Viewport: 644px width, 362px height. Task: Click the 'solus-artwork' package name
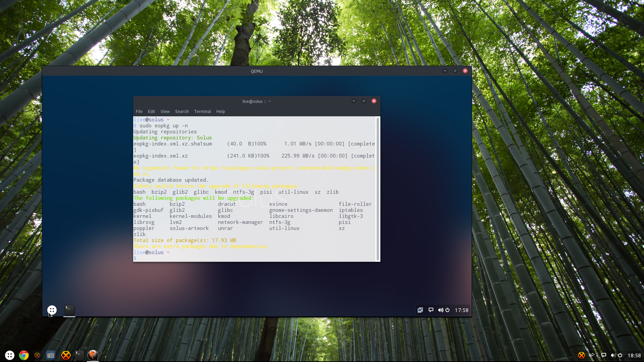click(189, 228)
